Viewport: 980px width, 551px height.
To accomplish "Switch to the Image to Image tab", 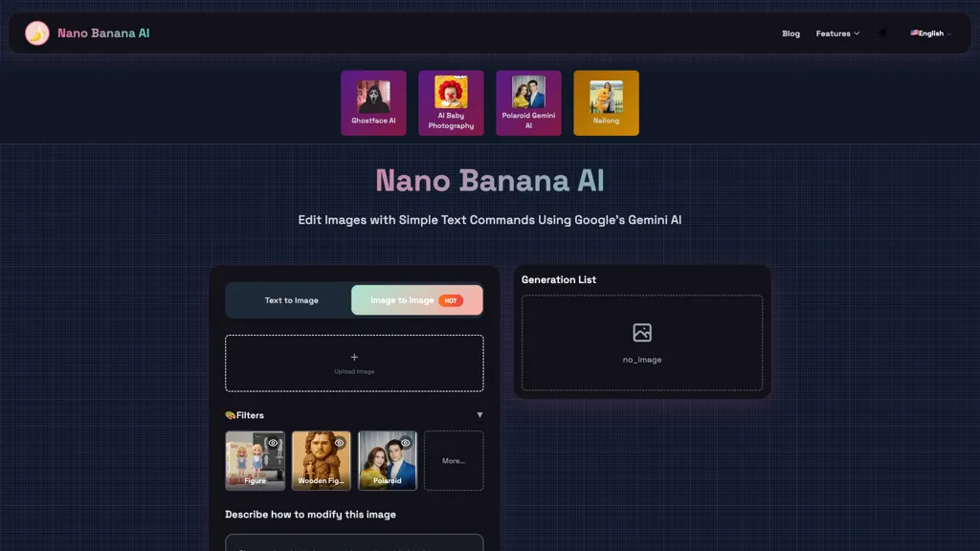I will click(417, 300).
